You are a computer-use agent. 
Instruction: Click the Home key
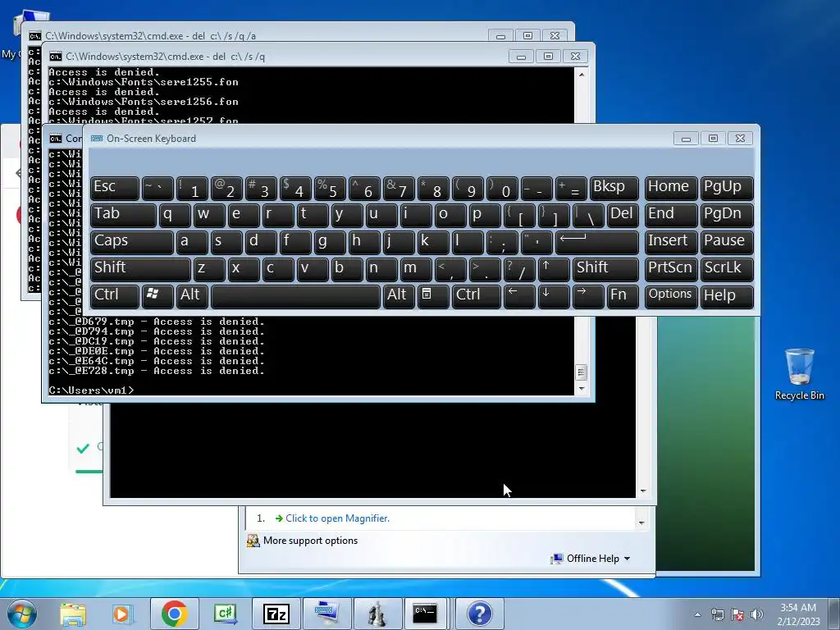671,188
